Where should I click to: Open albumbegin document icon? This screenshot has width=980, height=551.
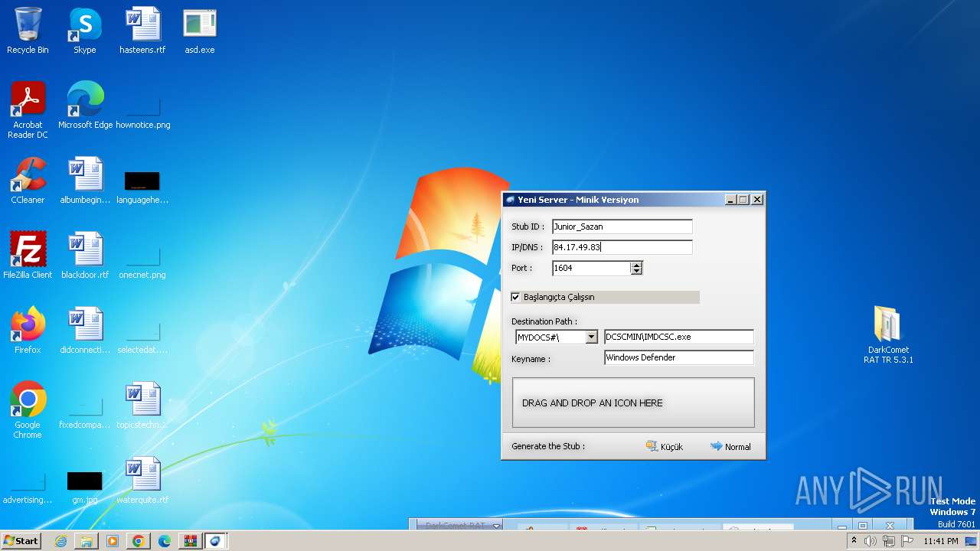pos(85,181)
